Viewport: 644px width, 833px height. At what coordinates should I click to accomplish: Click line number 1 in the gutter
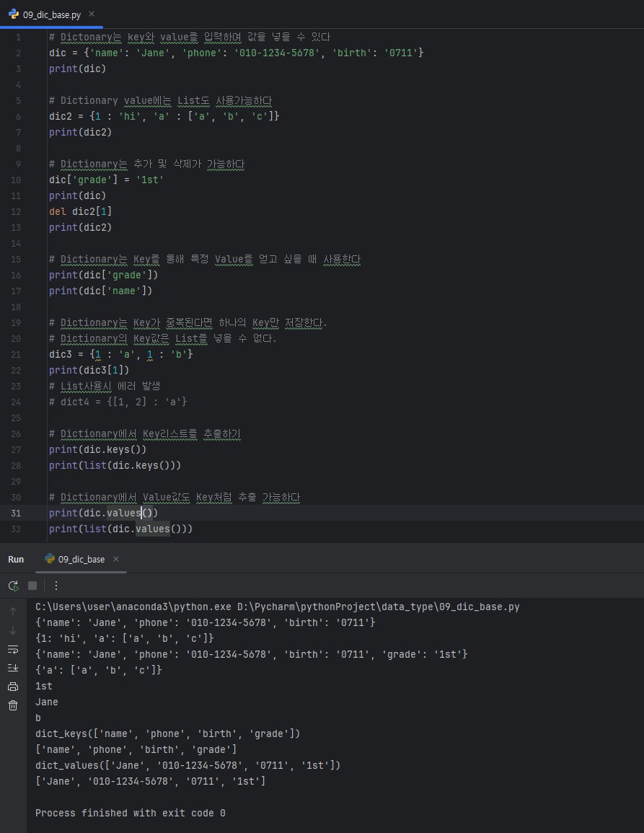tap(18, 38)
